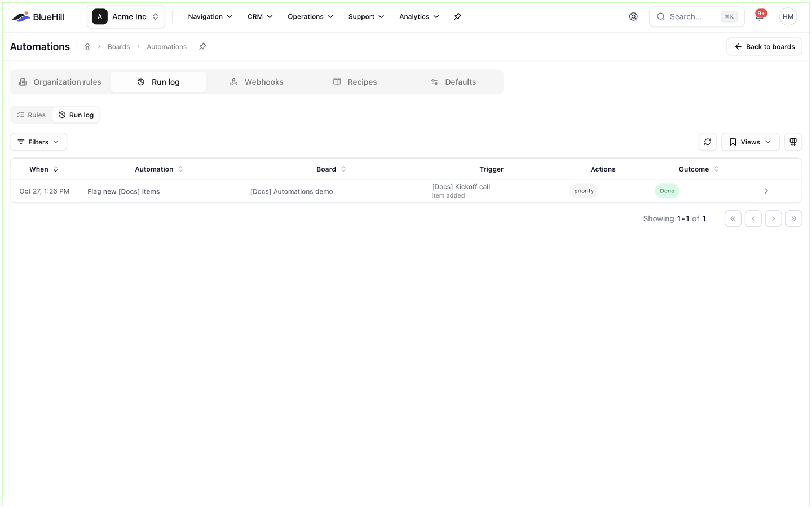Click the Search input field
812x508 pixels.
coord(696,17)
